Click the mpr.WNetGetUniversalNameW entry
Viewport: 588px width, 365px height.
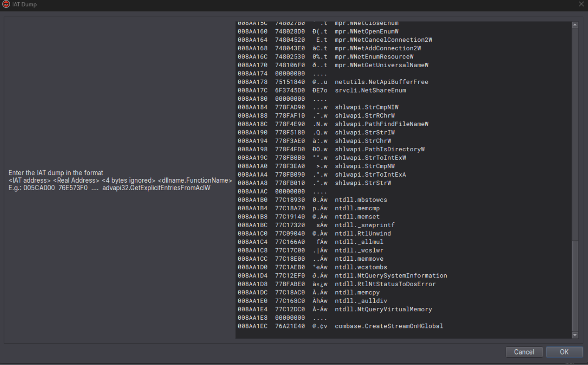[382, 65]
